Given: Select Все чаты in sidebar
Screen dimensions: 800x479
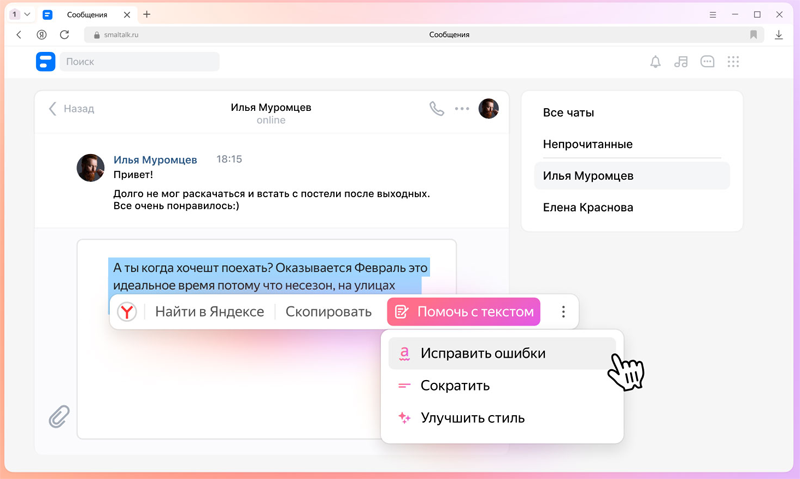Looking at the screenshot, I should tap(568, 113).
